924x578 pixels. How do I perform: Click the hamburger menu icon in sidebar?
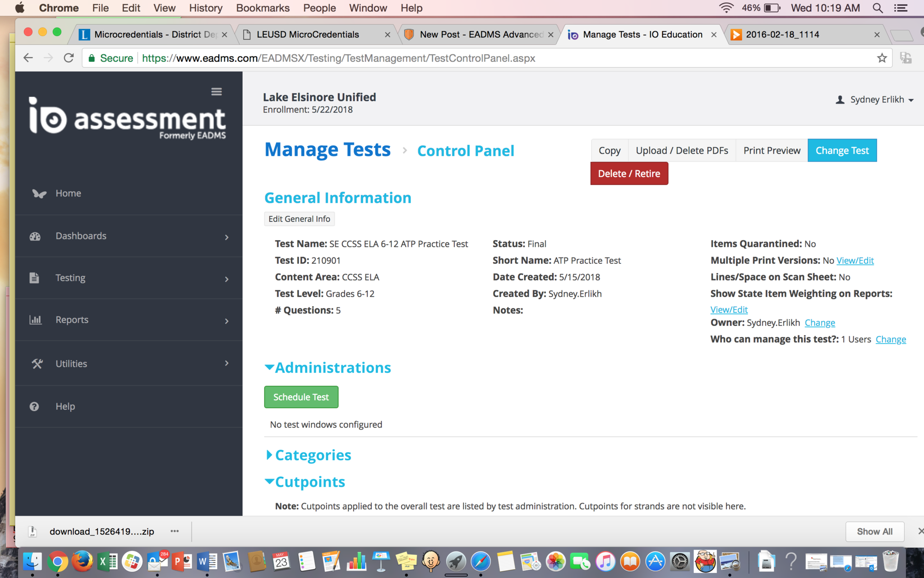point(217,92)
